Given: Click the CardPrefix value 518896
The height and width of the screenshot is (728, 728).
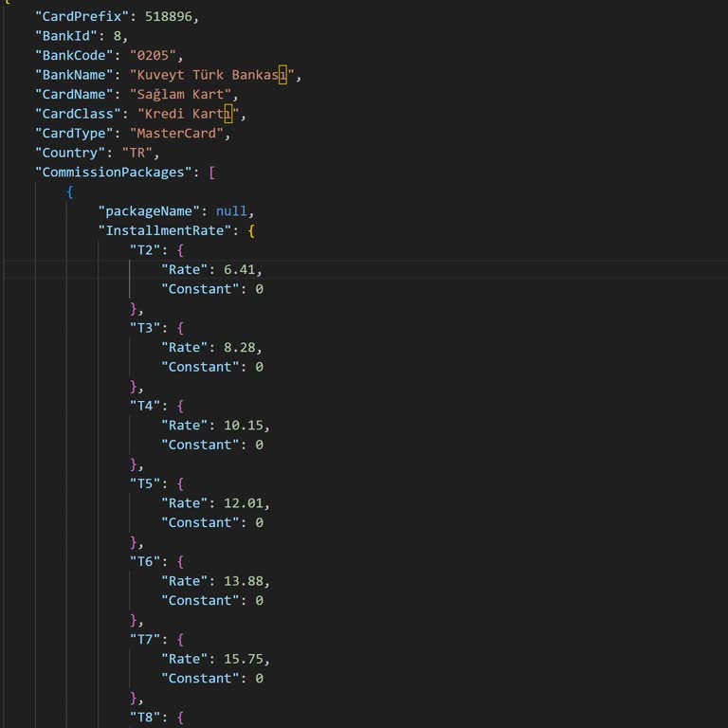Looking at the screenshot, I should click(x=172, y=16).
